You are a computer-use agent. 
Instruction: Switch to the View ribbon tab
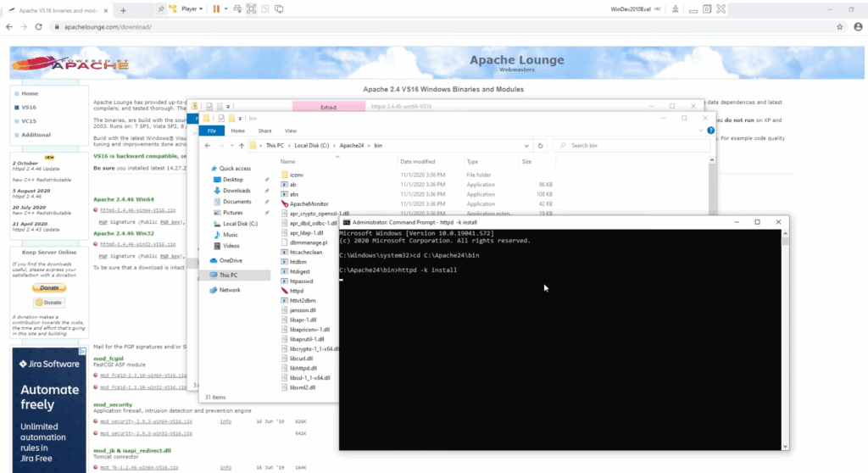290,131
